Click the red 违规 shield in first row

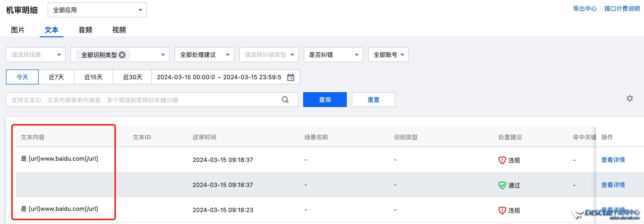click(x=502, y=160)
